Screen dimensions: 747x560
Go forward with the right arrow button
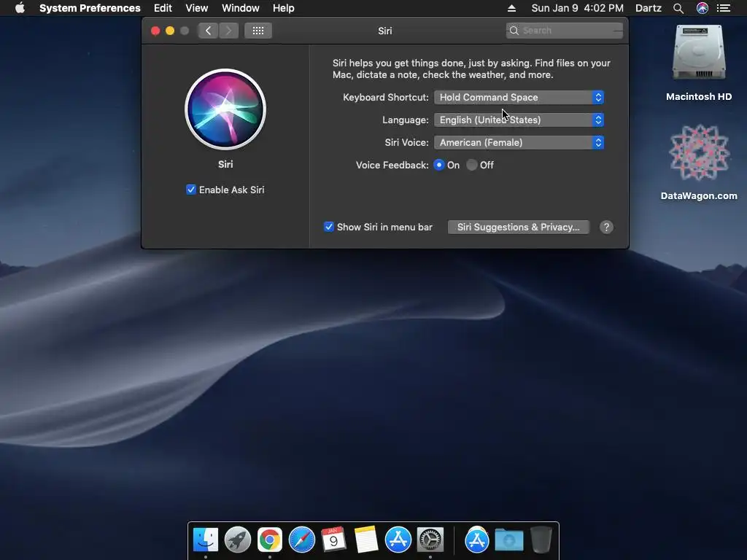point(228,31)
